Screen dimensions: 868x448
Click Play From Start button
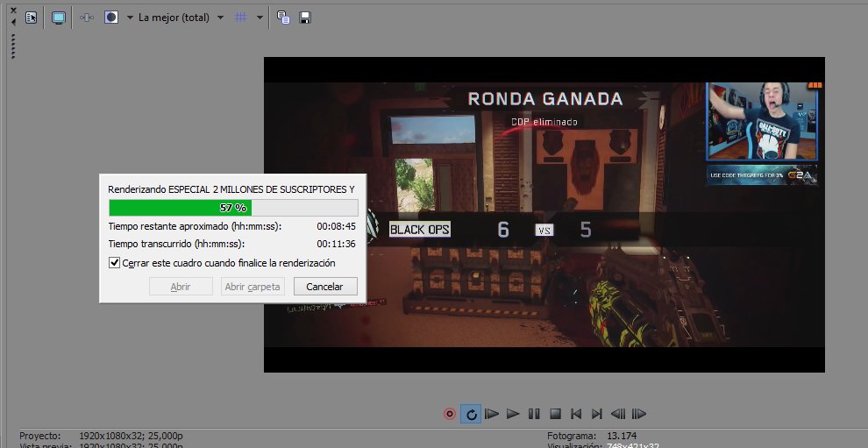492,414
